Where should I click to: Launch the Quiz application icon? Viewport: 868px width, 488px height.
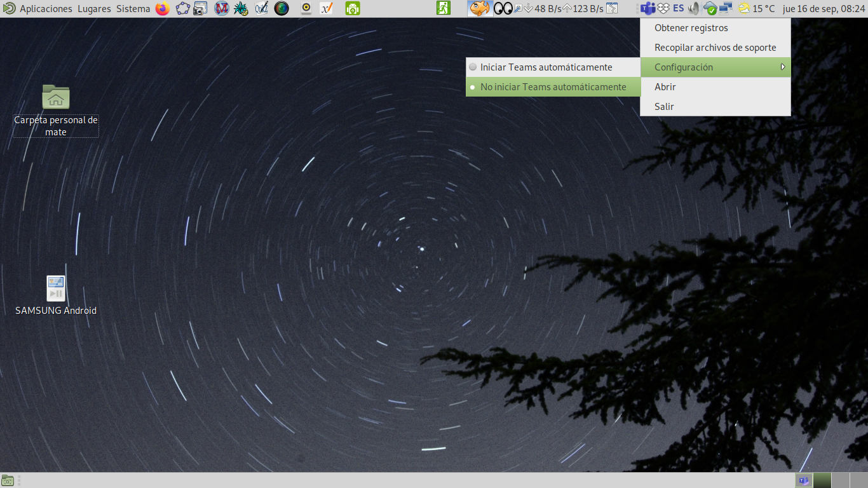tap(261, 8)
